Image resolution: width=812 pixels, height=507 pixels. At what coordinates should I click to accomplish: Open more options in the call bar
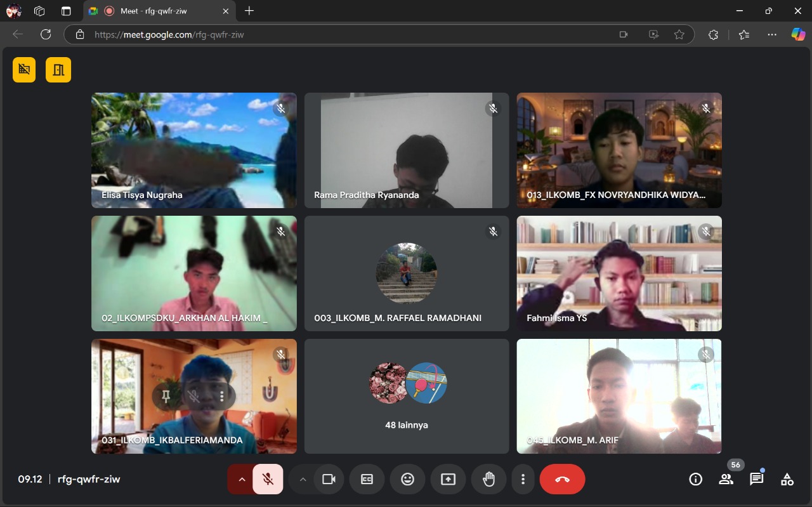point(523,479)
